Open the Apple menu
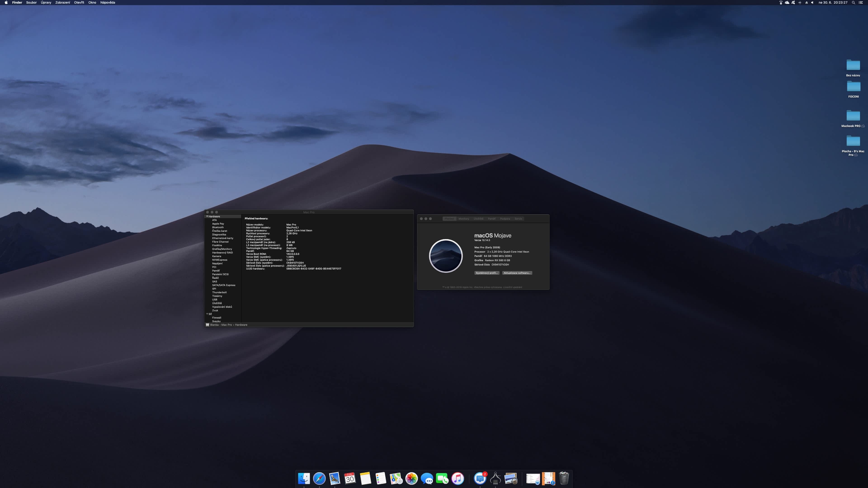 coord(6,2)
